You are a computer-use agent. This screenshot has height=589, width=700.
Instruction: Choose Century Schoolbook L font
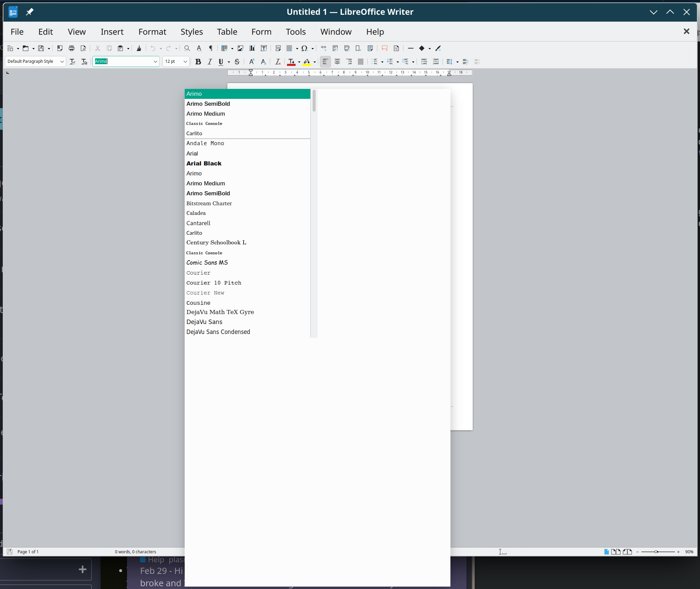point(247,242)
